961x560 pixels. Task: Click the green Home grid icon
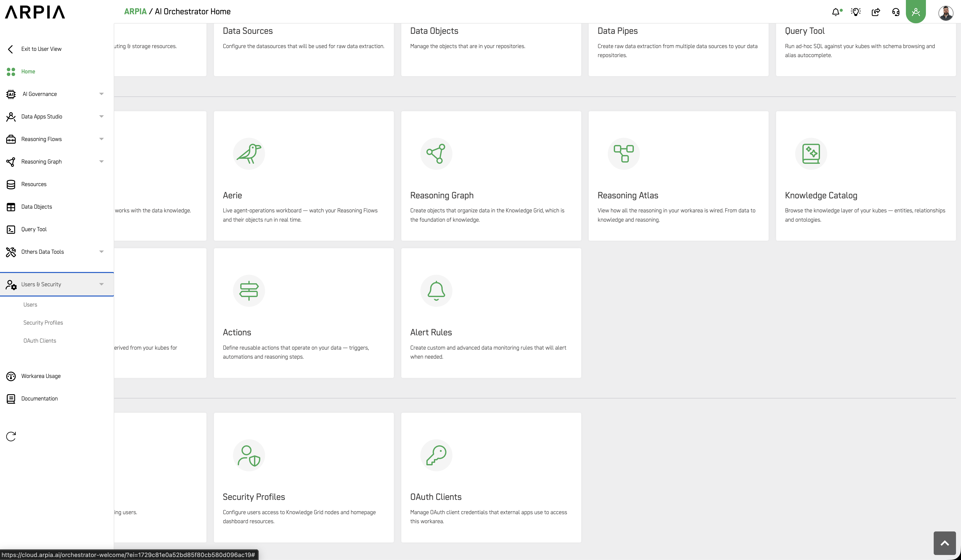11,71
